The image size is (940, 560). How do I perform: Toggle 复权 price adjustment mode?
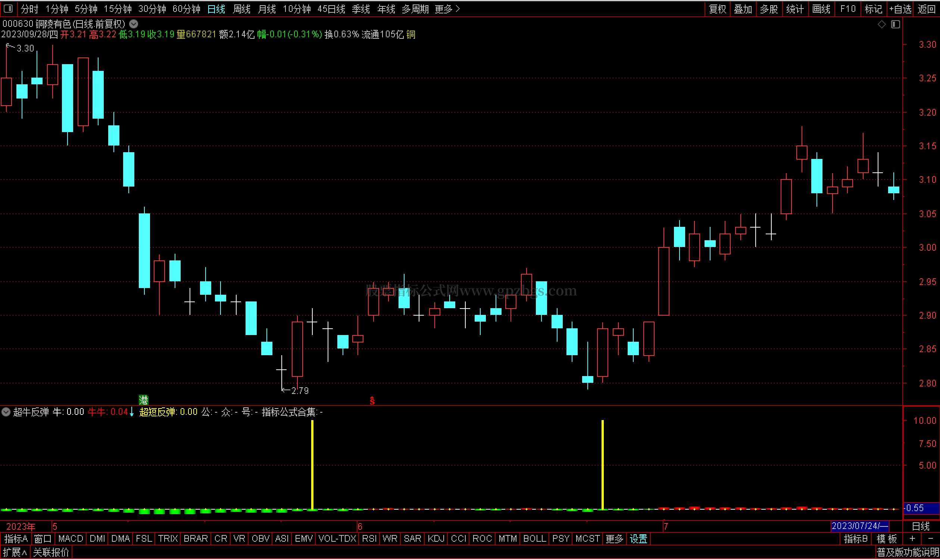tap(717, 9)
